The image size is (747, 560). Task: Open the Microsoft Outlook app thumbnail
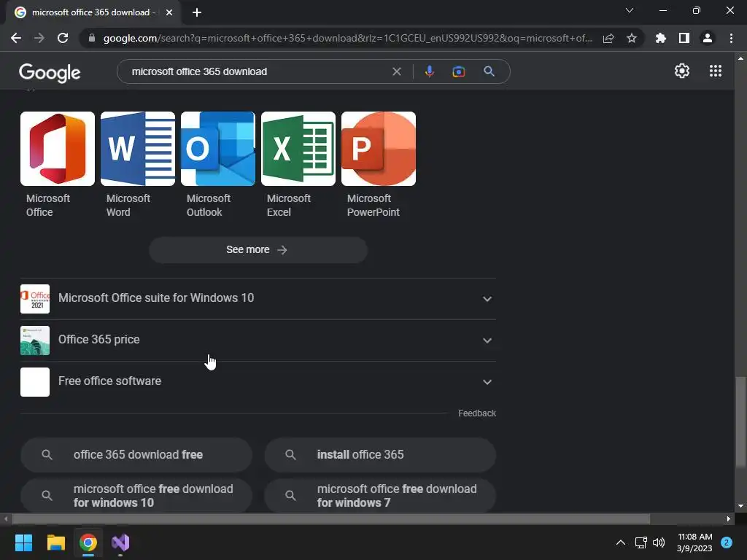[218, 149]
